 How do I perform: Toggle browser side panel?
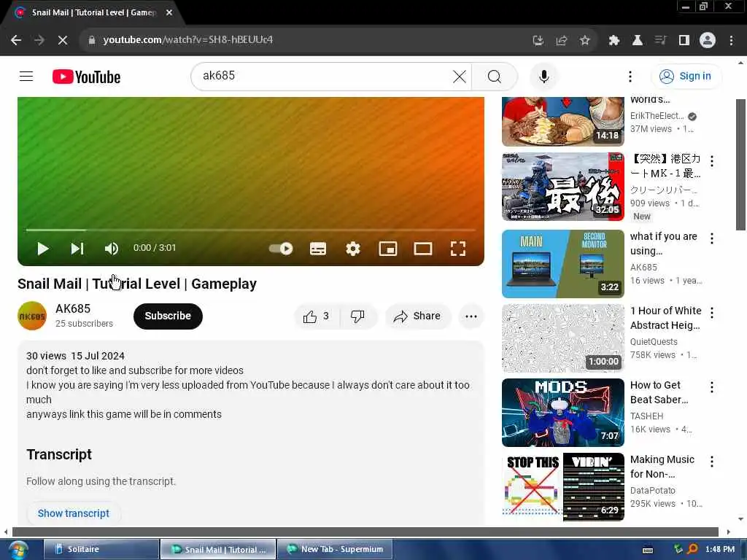click(684, 41)
